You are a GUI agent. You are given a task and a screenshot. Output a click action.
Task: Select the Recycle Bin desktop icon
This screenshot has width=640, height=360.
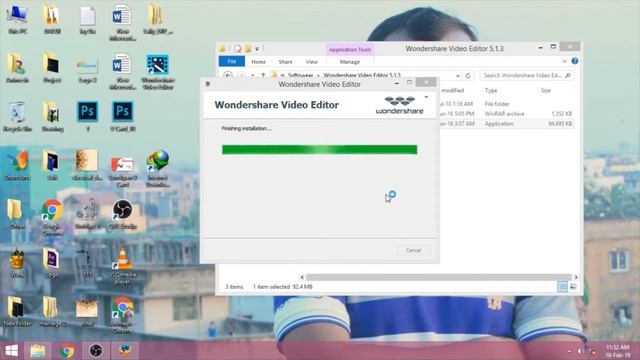pyautogui.click(x=18, y=116)
